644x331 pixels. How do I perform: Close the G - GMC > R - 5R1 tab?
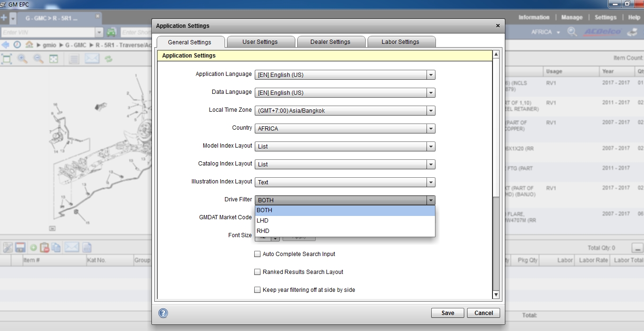98,17
